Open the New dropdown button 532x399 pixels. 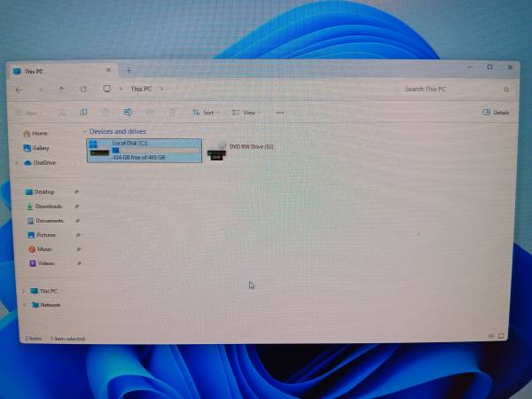click(27, 113)
